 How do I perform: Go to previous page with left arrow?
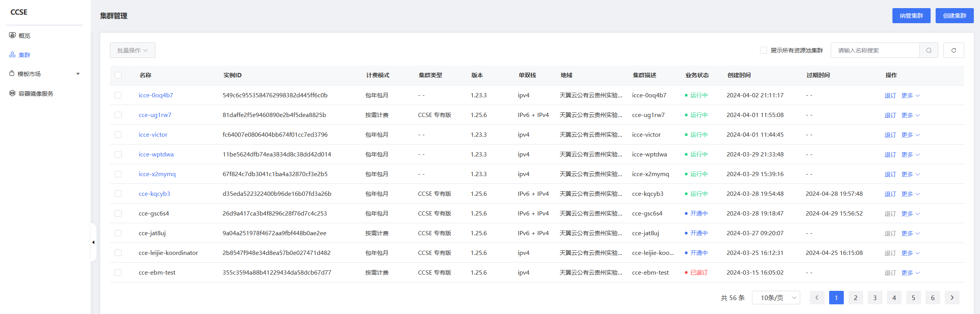pos(817,297)
